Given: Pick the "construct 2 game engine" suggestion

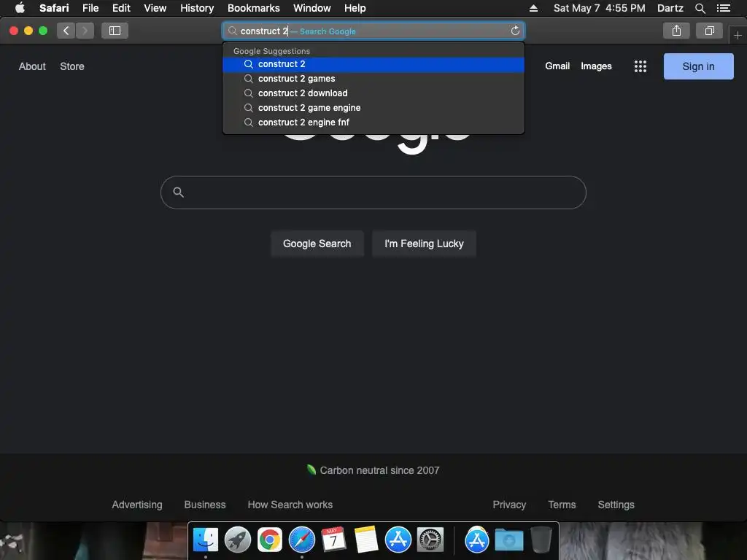Looking at the screenshot, I should coord(373,108).
